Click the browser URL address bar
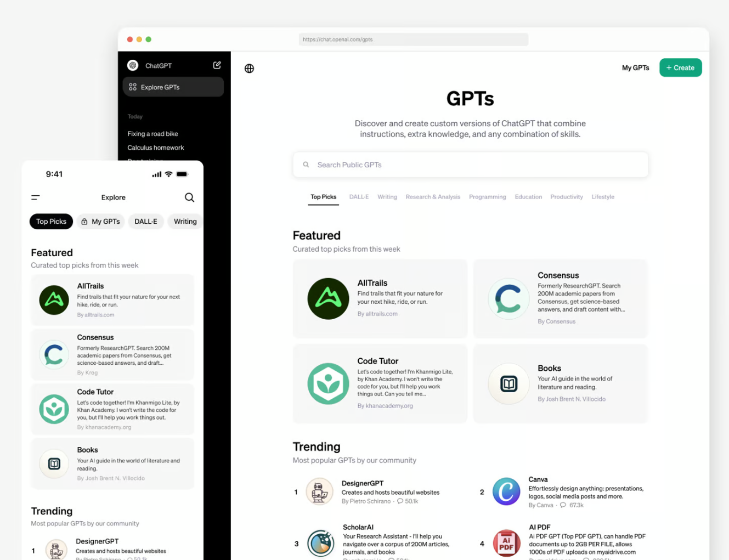This screenshot has width=729, height=560. pyautogui.click(x=413, y=39)
